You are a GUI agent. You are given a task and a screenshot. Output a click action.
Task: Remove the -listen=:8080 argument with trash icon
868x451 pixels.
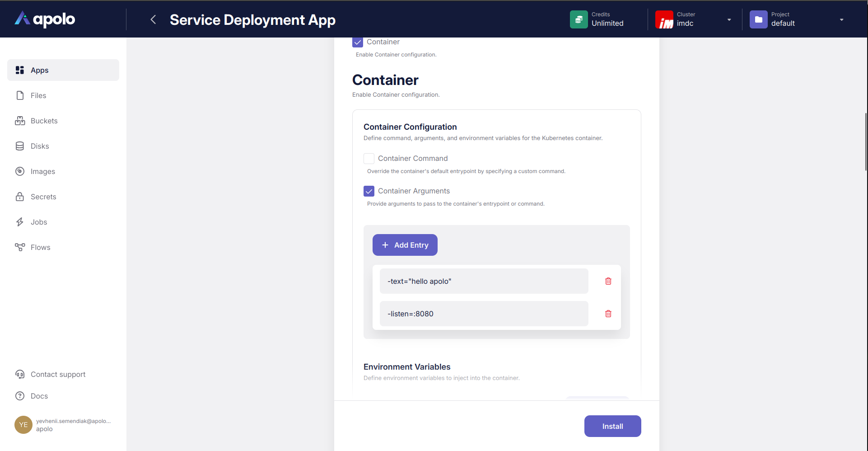tap(608, 314)
